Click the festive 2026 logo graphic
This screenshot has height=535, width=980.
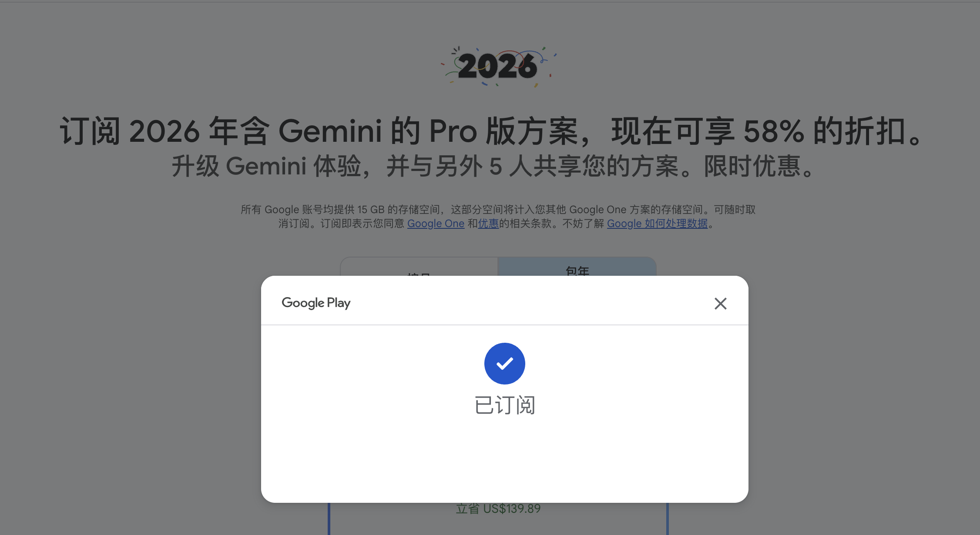[499, 66]
